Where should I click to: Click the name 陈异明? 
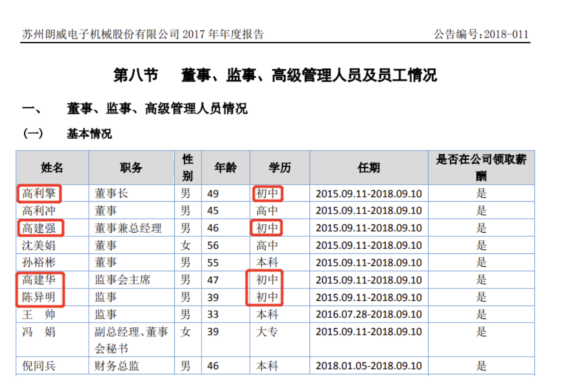pyautogui.click(x=39, y=297)
